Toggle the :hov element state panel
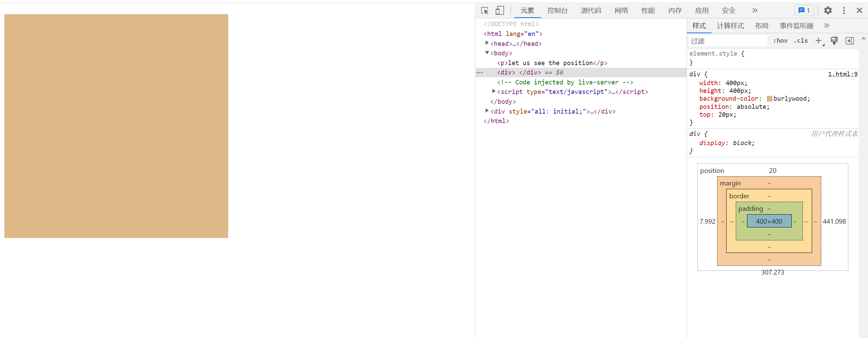868x338 pixels. pyautogui.click(x=780, y=41)
